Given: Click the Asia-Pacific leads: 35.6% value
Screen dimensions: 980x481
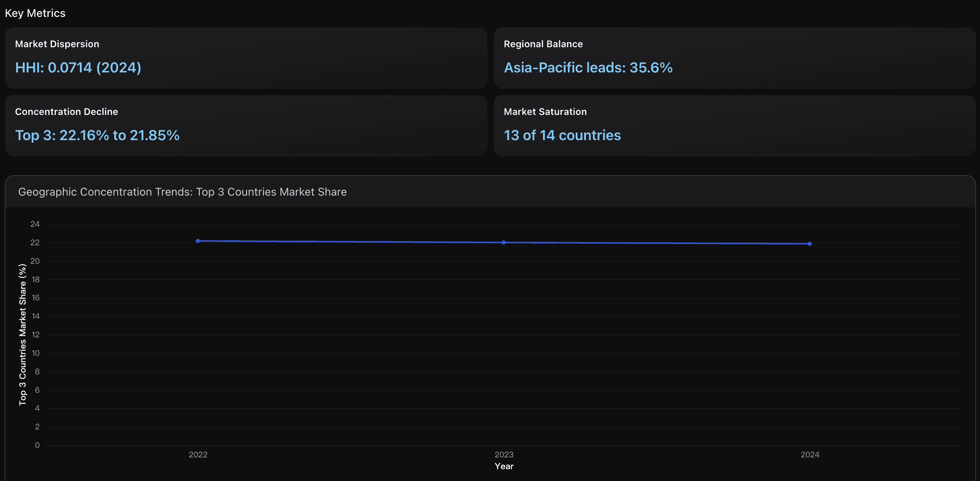Looking at the screenshot, I should (588, 68).
